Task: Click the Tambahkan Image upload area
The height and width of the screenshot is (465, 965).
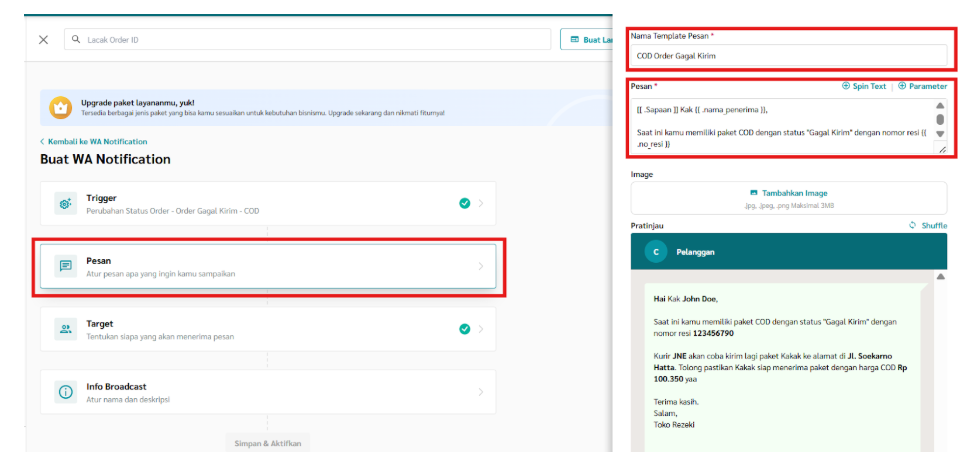Action: pos(788,197)
